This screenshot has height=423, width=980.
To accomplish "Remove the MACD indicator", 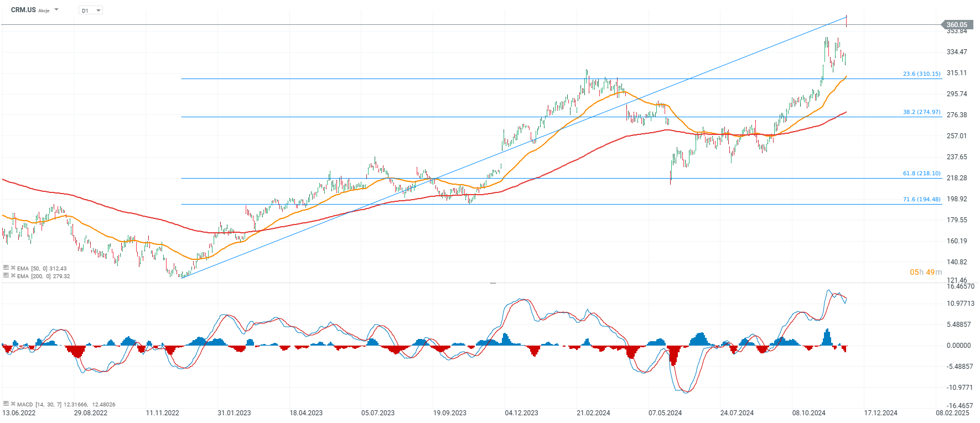I will (x=13, y=404).
